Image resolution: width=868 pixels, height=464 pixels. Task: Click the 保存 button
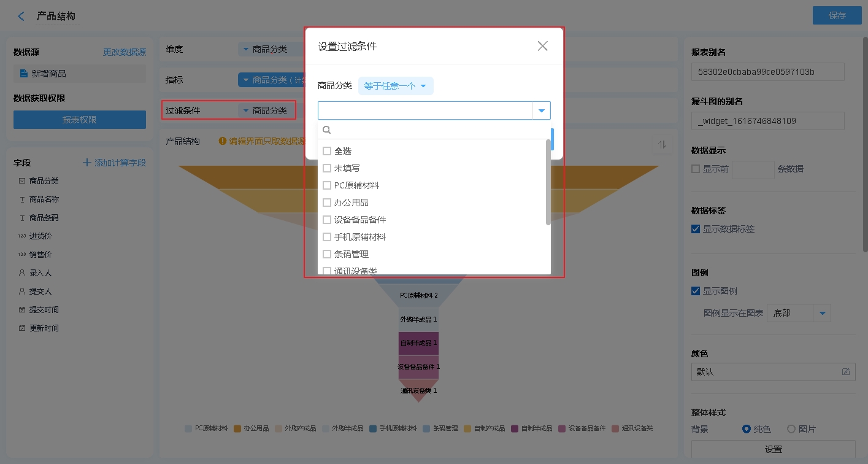pyautogui.click(x=837, y=15)
